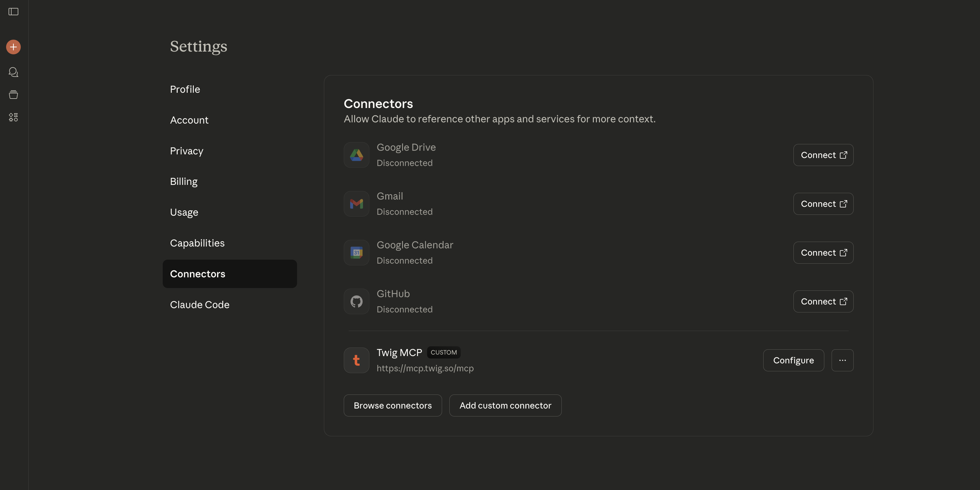Connect the GitHub connector
Image resolution: width=980 pixels, height=490 pixels.
coord(823,301)
